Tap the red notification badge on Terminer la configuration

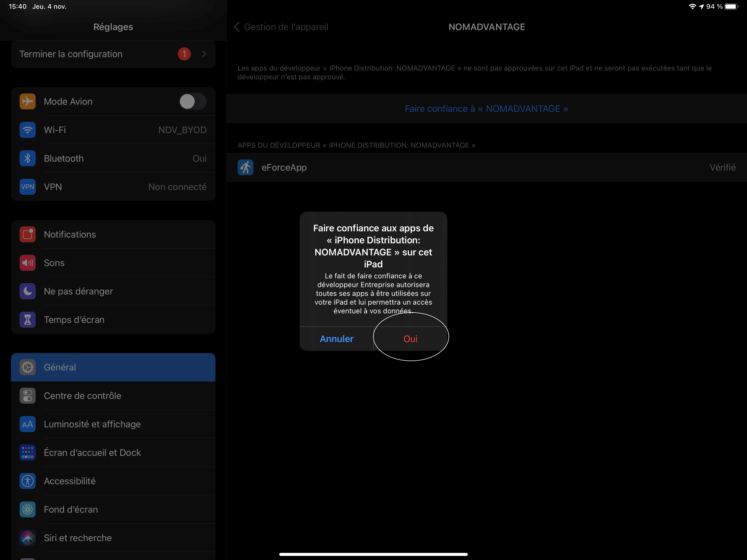tap(184, 54)
